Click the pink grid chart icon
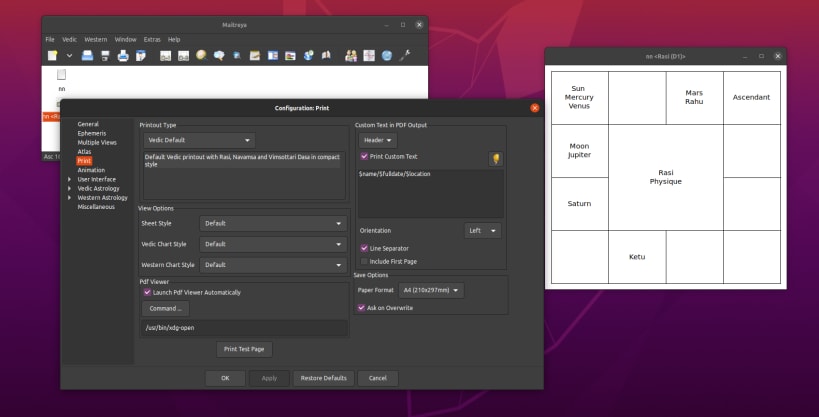Screen dimensions: 819x417 click(x=369, y=55)
